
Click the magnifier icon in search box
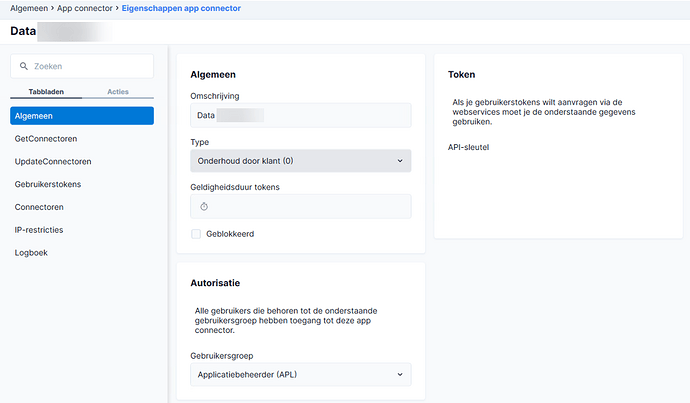(23, 66)
